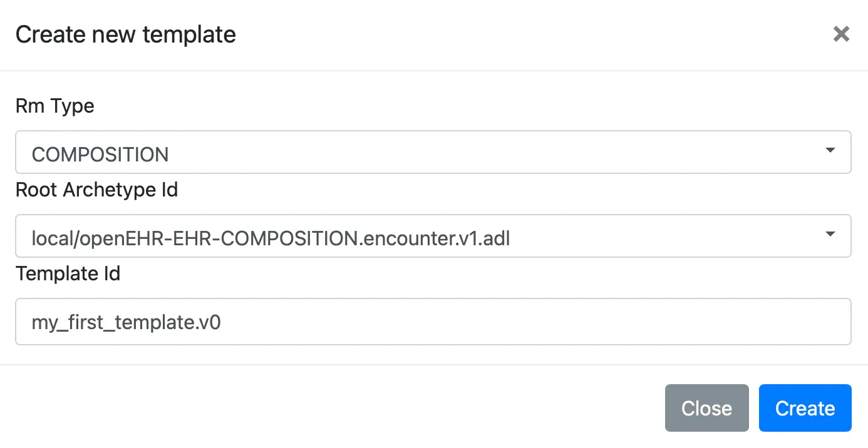This screenshot has width=868, height=448.
Task: Click the "Rm Type" field label
Action: click(x=55, y=106)
